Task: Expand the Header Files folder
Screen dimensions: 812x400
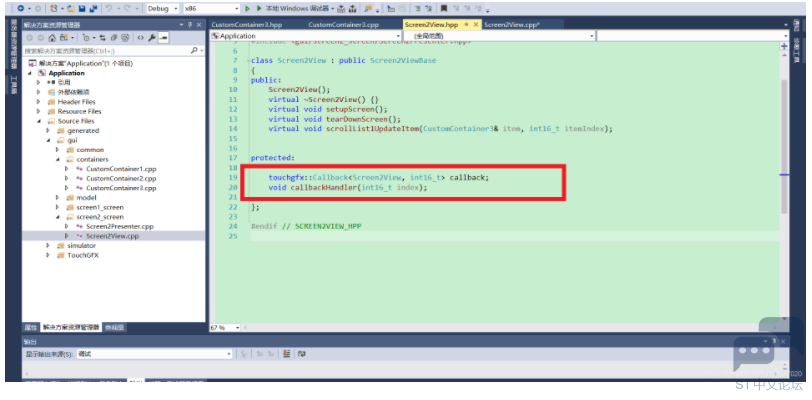Action: point(38,102)
